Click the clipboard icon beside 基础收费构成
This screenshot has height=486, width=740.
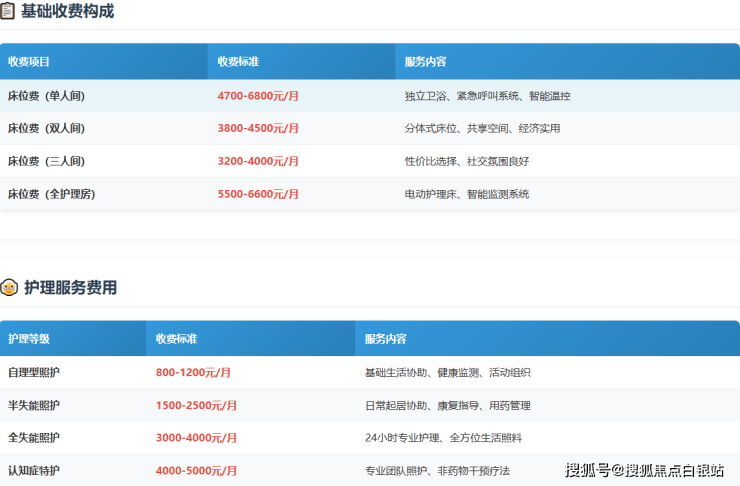pyautogui.click(x=7, y=11)
